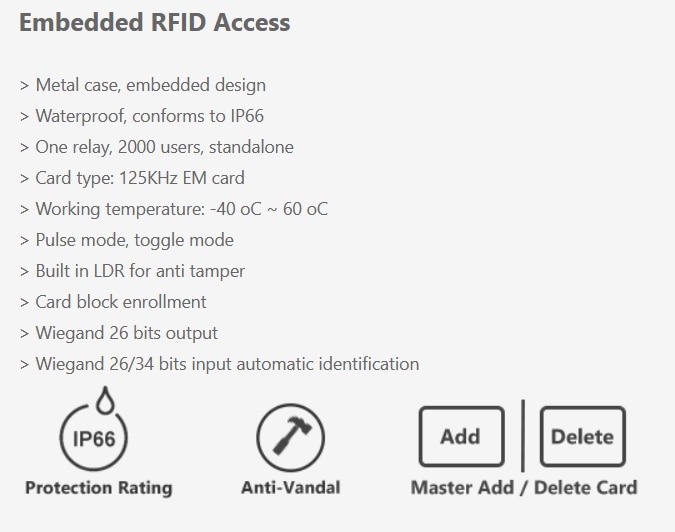
Task: Click the Delete card box icon
Action: click(x=583, y=436)
